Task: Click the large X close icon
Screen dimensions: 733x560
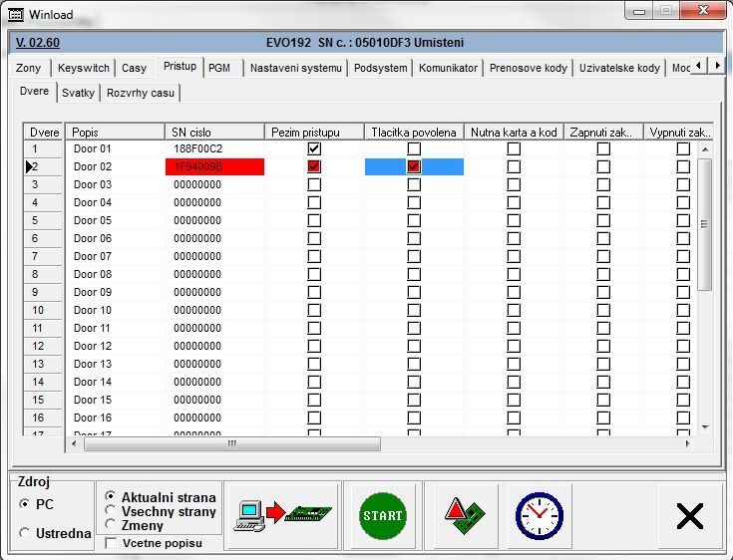Action: [x=689, y=515]
